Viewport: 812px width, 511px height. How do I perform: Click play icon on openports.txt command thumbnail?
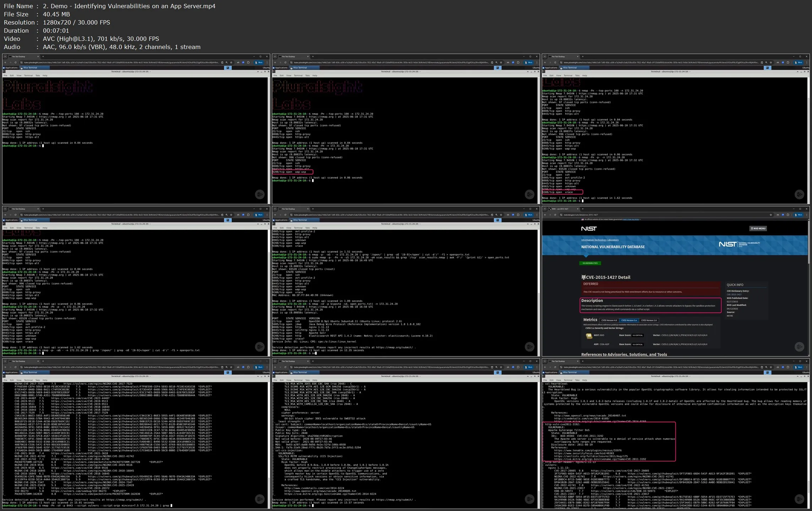[x=260, y=347]
